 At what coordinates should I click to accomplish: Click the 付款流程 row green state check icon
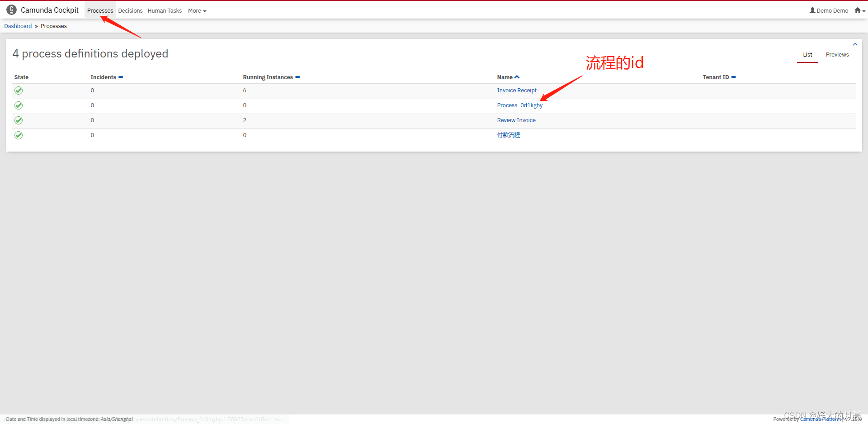click(x=19, y=135)
